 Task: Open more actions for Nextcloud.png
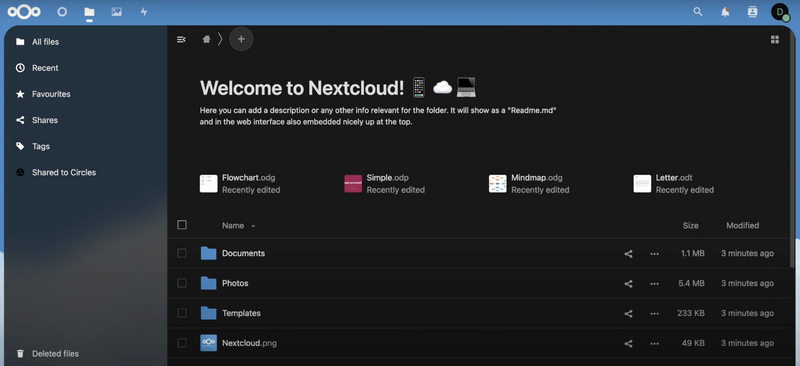pos(655,344)
